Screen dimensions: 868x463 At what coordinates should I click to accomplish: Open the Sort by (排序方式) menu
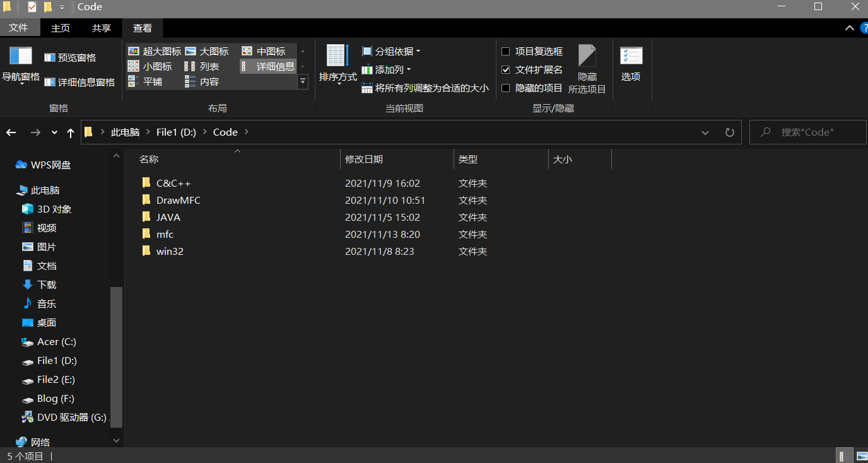(x=337, y=65)
